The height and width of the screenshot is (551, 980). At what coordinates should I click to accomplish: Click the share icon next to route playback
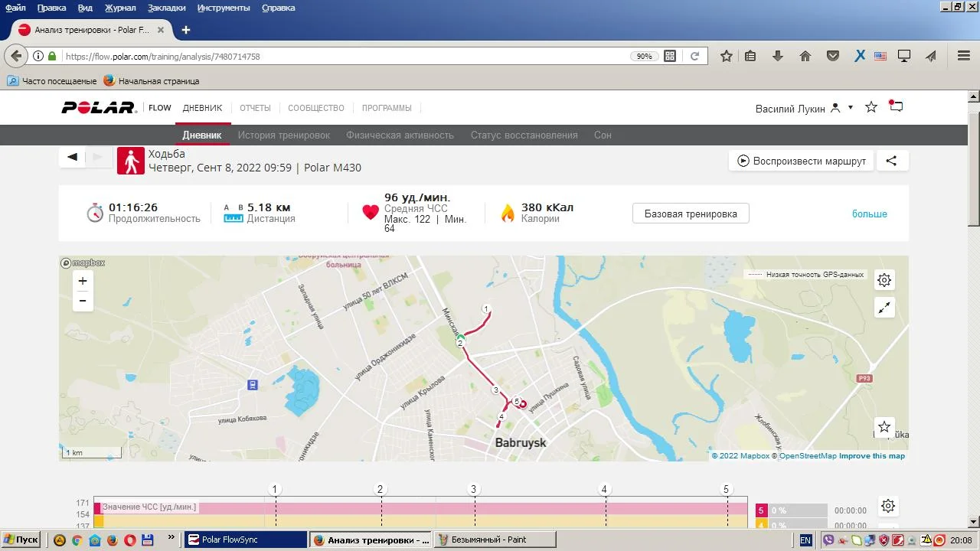point(891,161)
